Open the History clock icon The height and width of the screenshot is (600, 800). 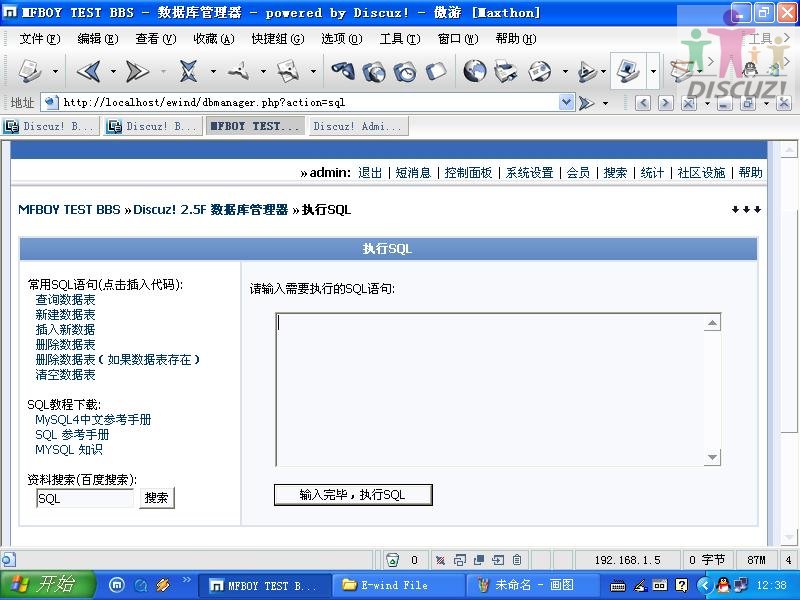coord(406,71)
